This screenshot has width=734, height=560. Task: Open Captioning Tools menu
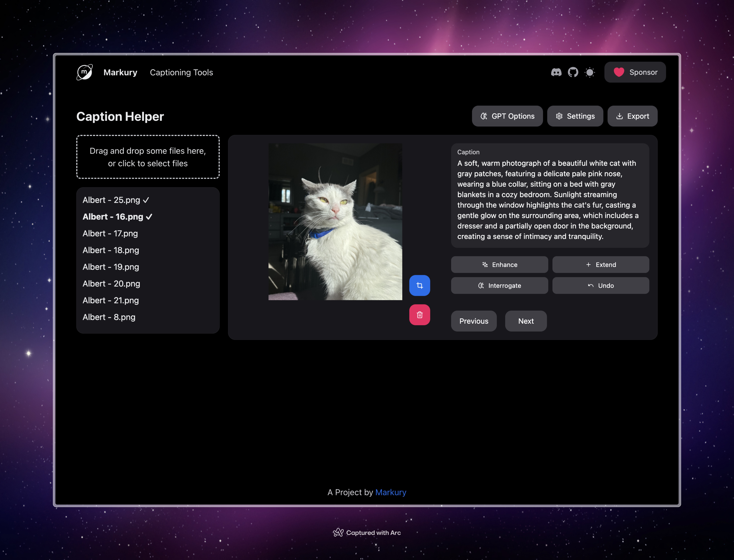(x=181, y=72)
